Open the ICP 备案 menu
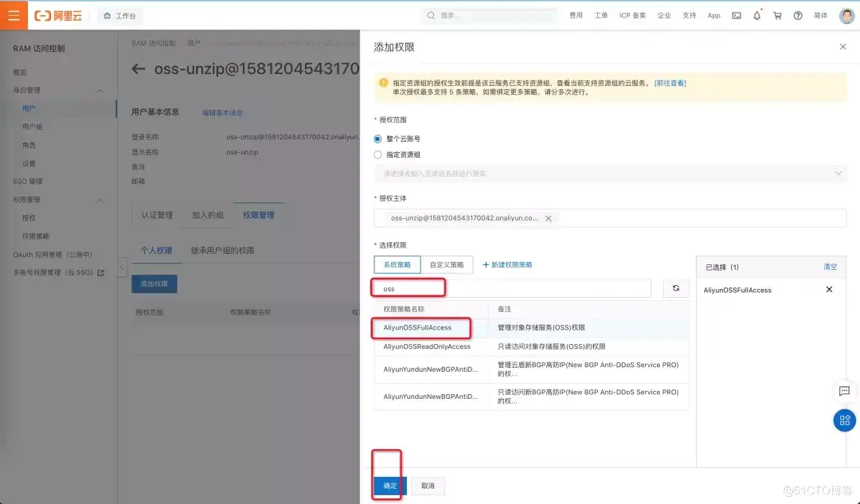 tap(632, 15)
